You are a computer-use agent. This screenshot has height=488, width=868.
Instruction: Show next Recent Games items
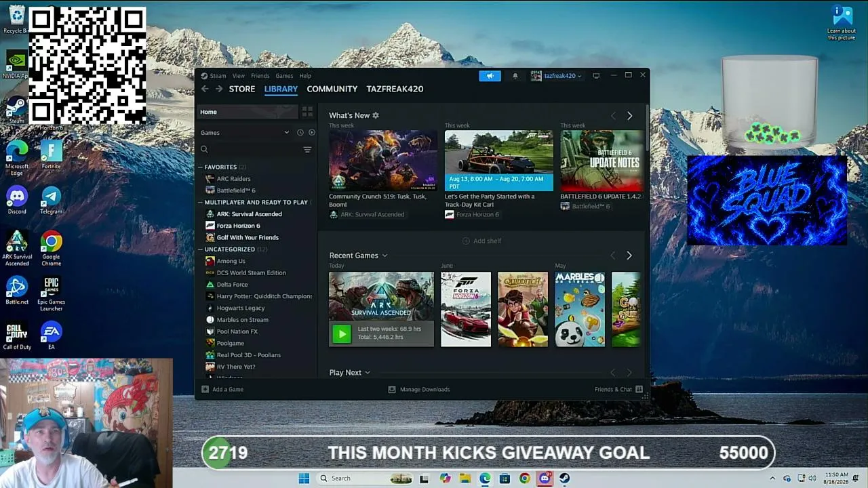pos(629,256)
